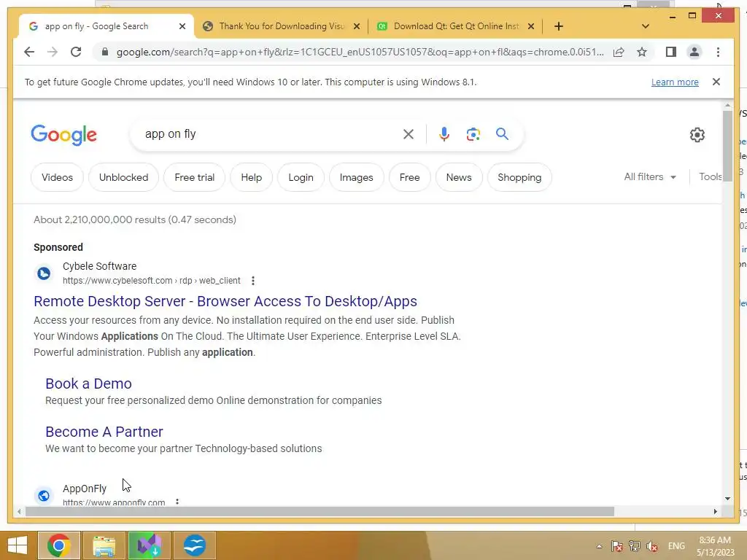This screenshot has width=747, height=560.
Task: Click the muted volume tray icon
Action: [x=651, y=546]
